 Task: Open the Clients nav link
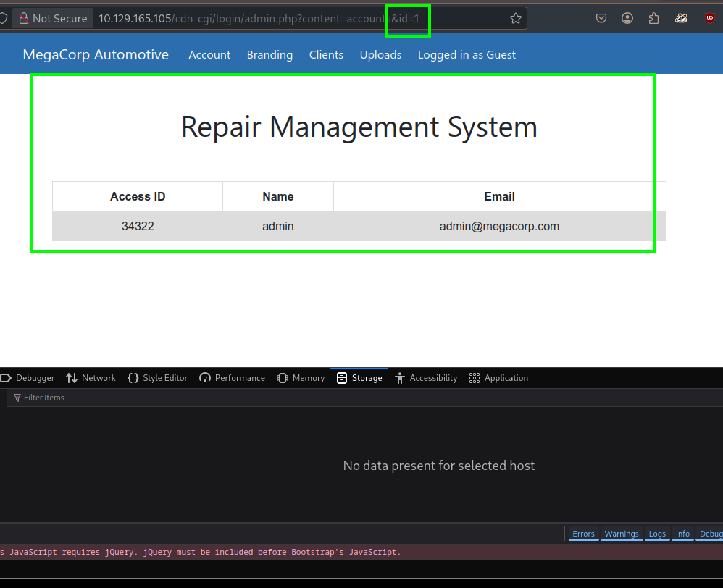pos(326,55)
